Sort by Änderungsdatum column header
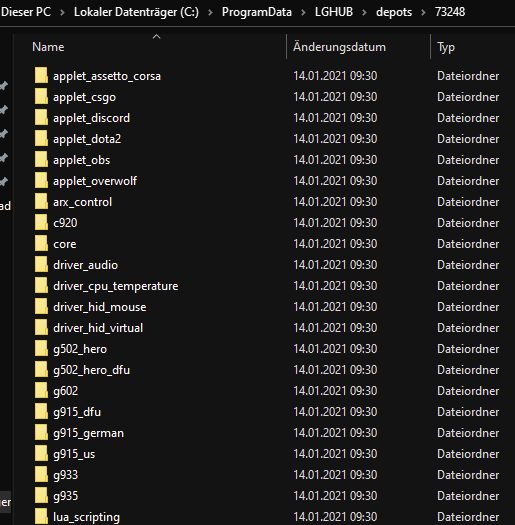 point(339,47)
